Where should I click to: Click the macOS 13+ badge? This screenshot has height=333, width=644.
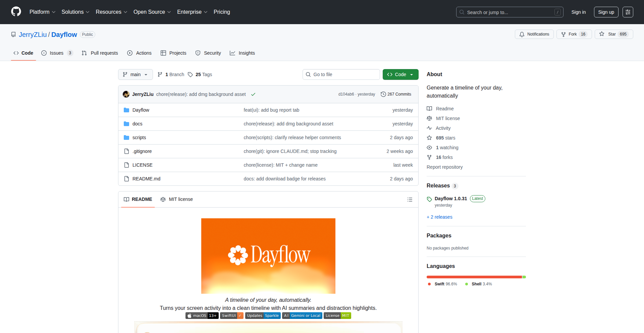click(x=202, y=316)
